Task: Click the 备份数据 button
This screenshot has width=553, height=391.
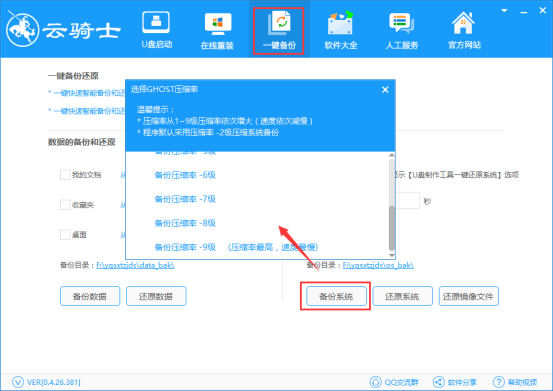Action: (x=90, y=296)
